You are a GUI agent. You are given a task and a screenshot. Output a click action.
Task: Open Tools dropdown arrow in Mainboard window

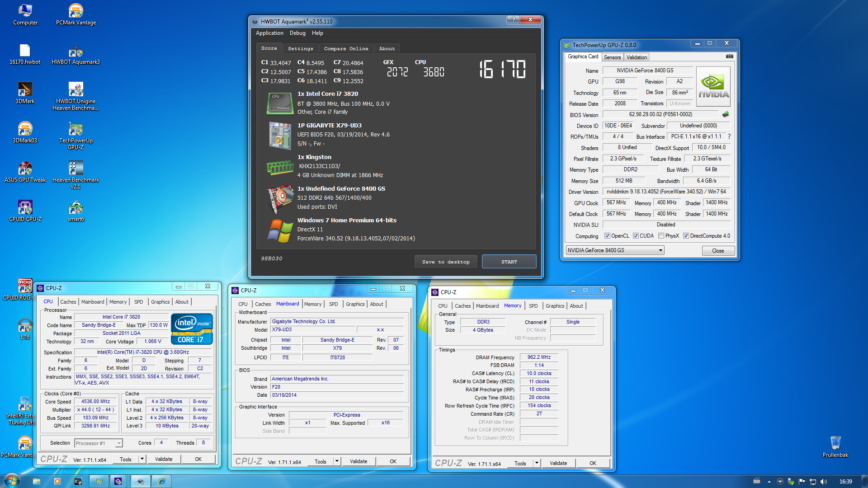click(x=336, y=461)
